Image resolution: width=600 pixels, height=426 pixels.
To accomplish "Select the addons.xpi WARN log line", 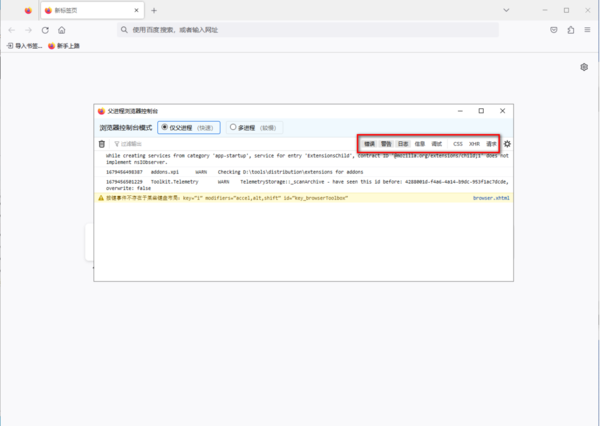I will [303, 172].
